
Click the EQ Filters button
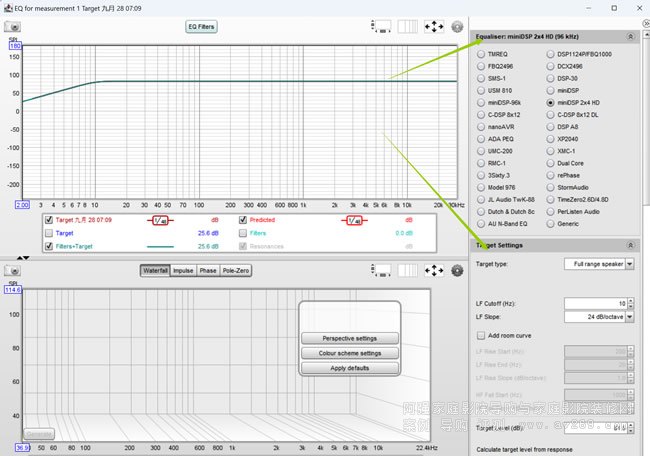click(201, 27)
